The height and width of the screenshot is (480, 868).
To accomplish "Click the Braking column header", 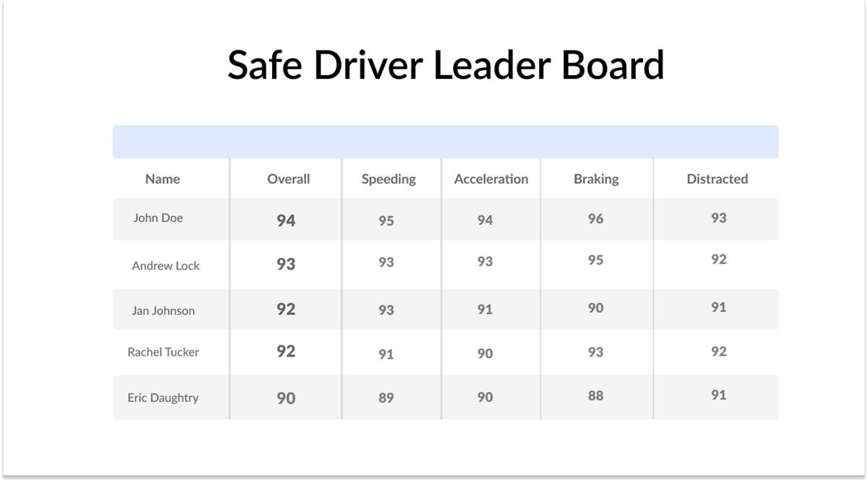I will tap(596, 179).
